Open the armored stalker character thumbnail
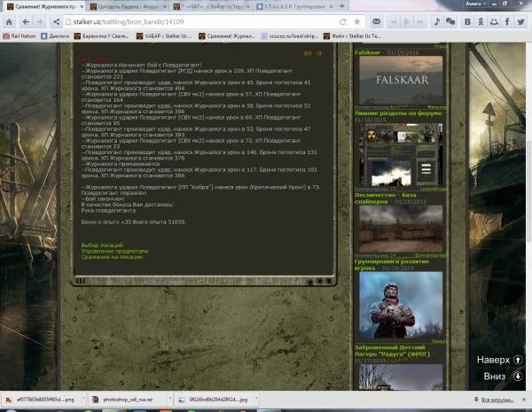This screenshot has height=412, width=532. (x=401, y=305)
